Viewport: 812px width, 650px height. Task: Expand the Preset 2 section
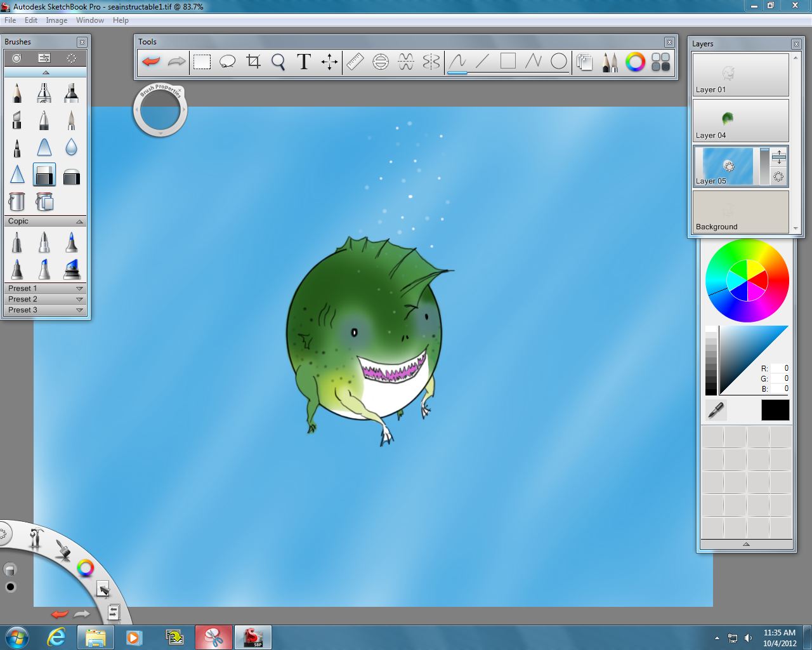tap(79, 300)
